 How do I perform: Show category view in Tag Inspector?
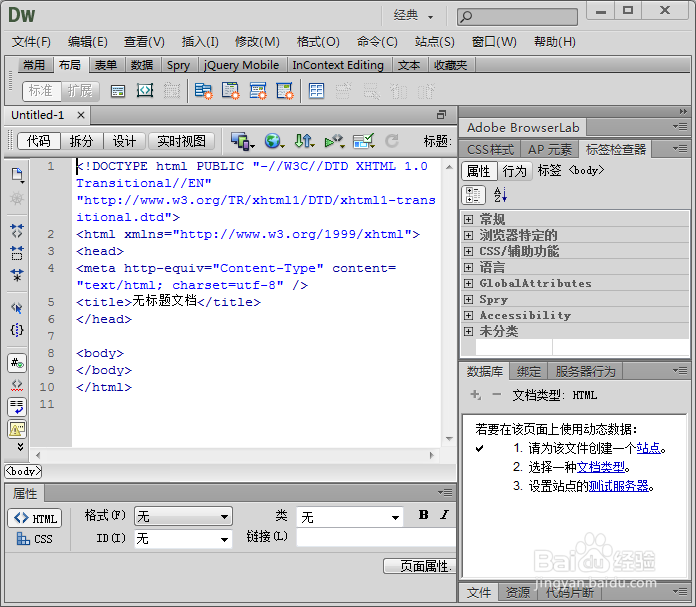click(473, 195)
